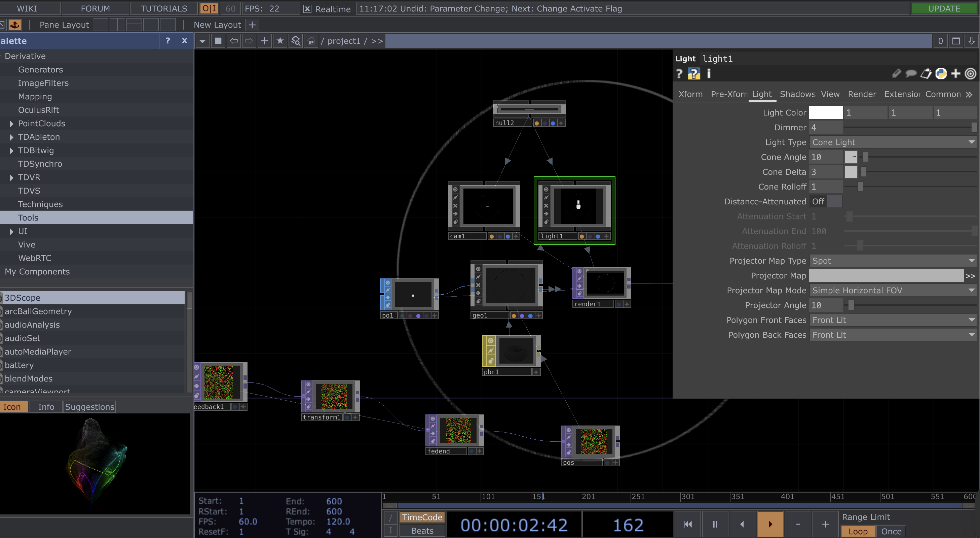Open the Light Type dropdown
Viewport: 980px width, 538px height.
pos(893,142)
